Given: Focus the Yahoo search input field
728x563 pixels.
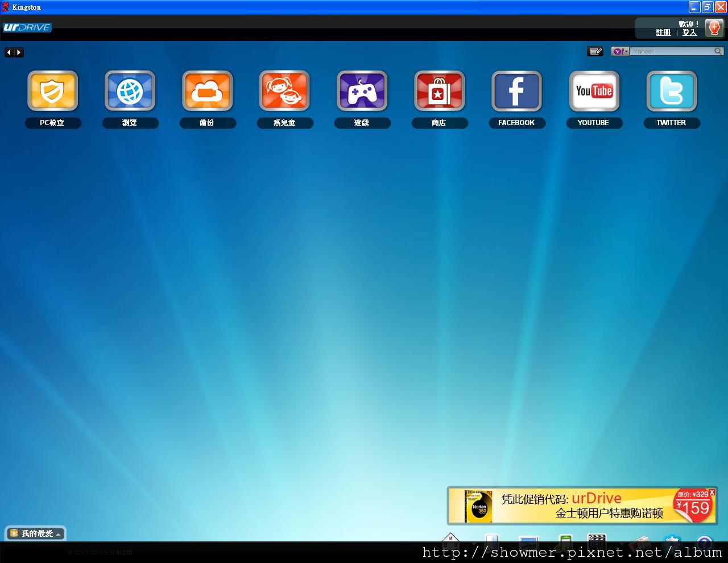Looking at the screenshot, I should (x=672, y=51).
